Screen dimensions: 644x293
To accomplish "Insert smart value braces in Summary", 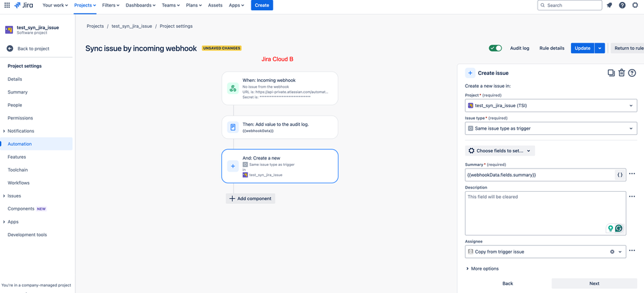I will [620, 175].
